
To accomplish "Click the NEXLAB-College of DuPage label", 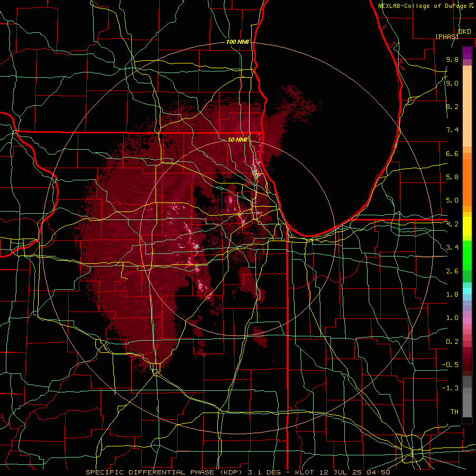I will click(423, 6).
